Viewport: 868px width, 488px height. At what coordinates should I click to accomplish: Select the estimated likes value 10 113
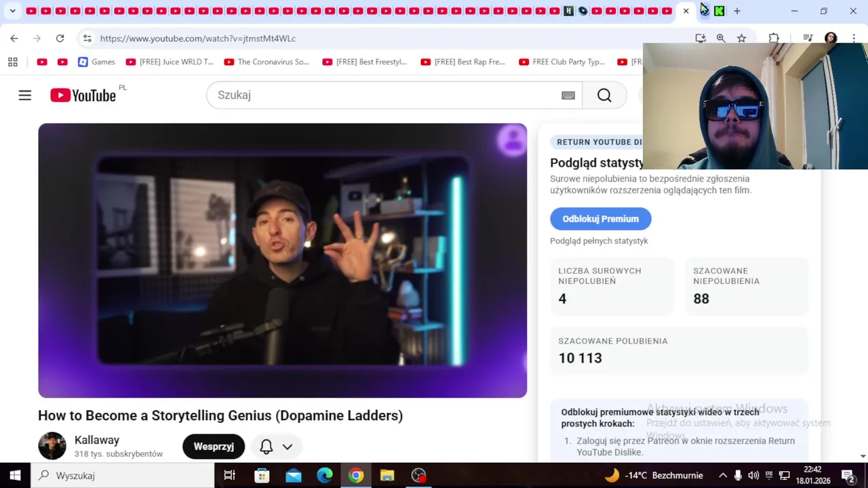click(580, 358)
